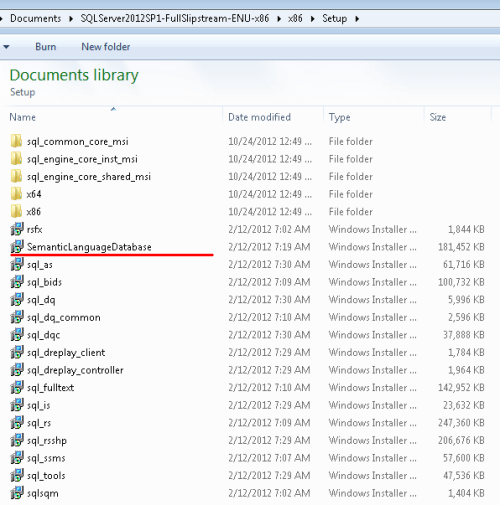
Task: Click the sql_tools file name
Action: pyautogui.click(x=46, y=476)
